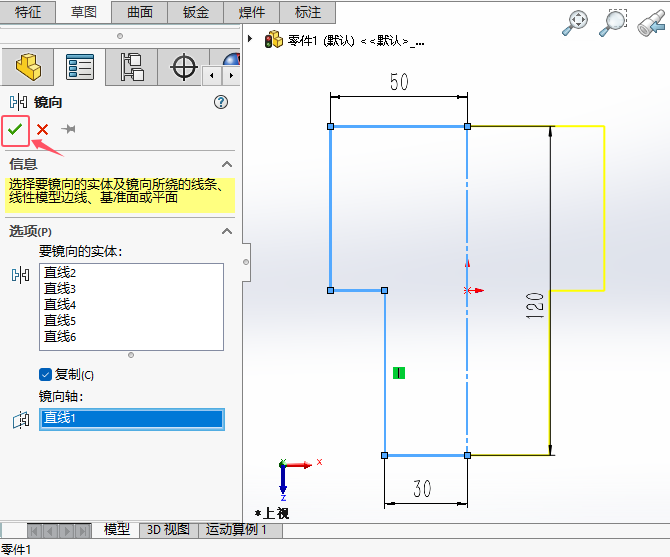The height and width of the screenshot is (557, 670).
Task: Open the ConfigurationManager tab
Action: point(132,67)
